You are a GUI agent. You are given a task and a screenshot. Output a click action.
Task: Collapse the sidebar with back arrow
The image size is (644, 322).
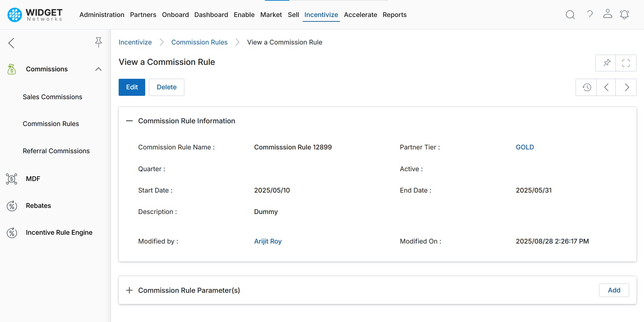tap(12, 43)
